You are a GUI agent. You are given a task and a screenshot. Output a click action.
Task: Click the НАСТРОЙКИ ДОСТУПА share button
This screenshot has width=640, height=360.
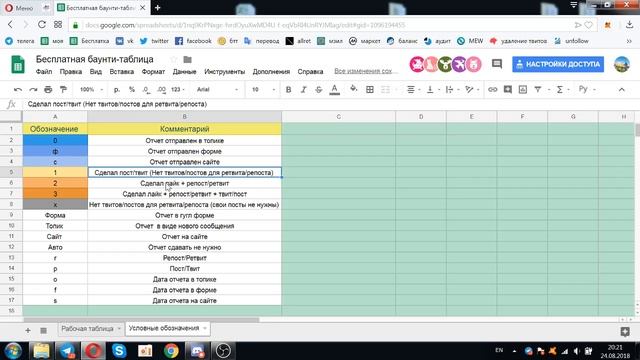(x=558, y=64)
